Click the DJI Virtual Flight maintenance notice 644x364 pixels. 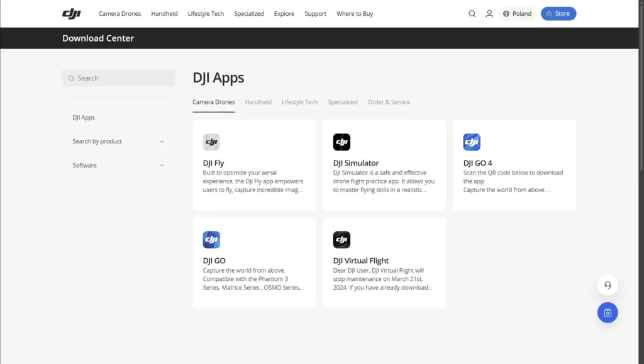(382, 279)
